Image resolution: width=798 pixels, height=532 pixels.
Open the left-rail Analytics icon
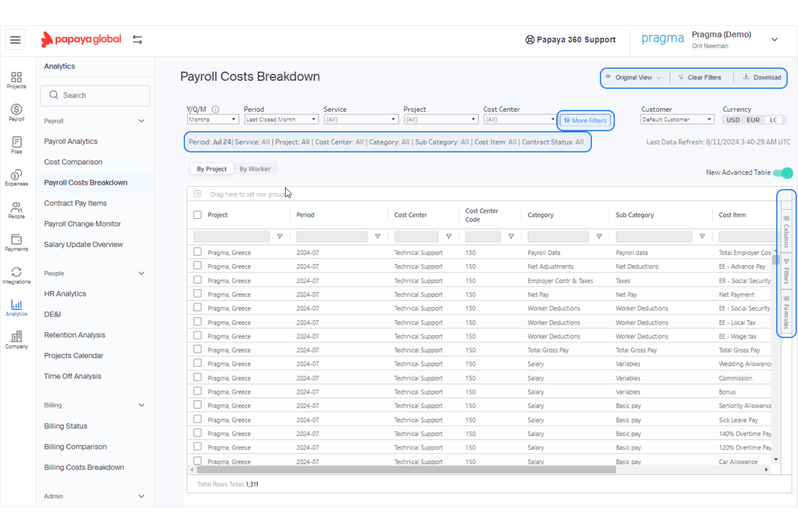17,308
